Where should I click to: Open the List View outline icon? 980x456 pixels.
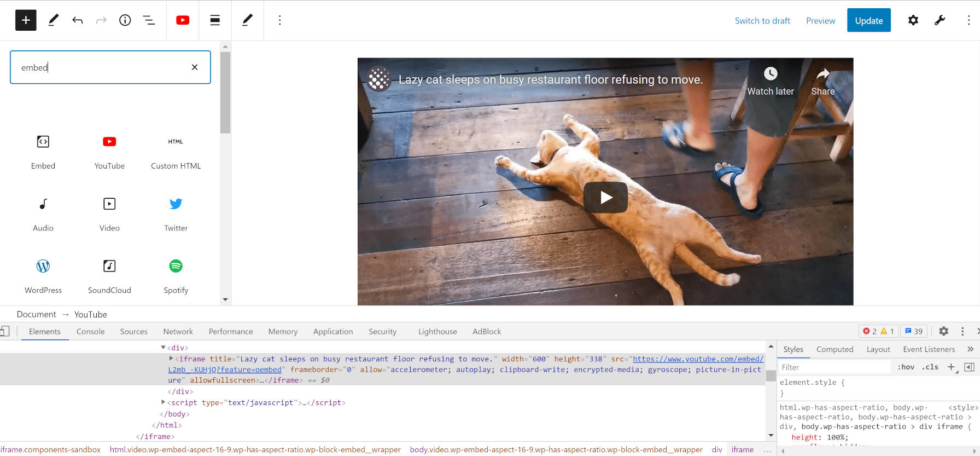(149, 20)
